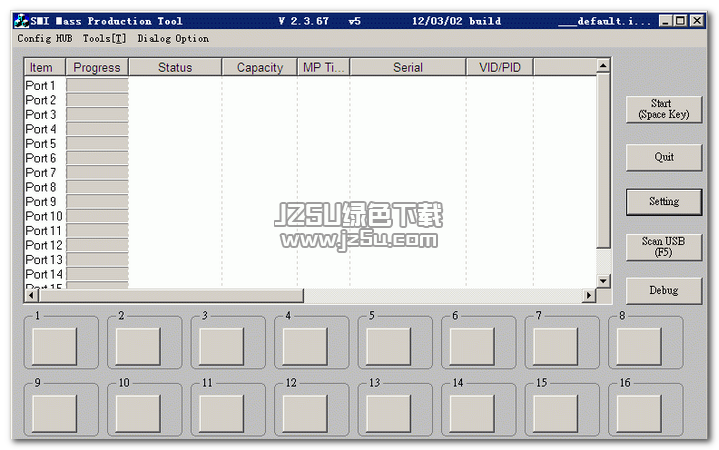Click the Debug button
The width and height of the screenshot is (719, 450).
point(664,290)
